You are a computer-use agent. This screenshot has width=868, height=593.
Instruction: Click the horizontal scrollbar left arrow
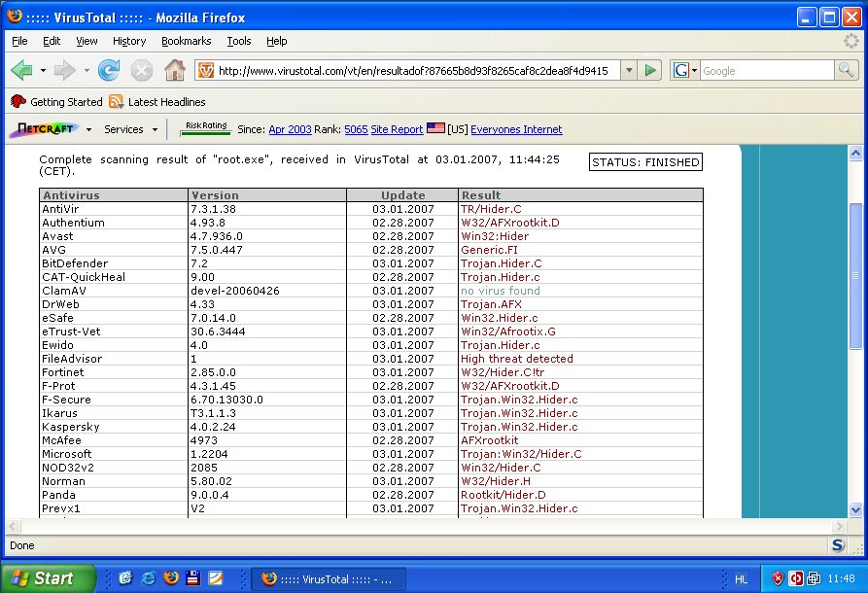(13, 526)
